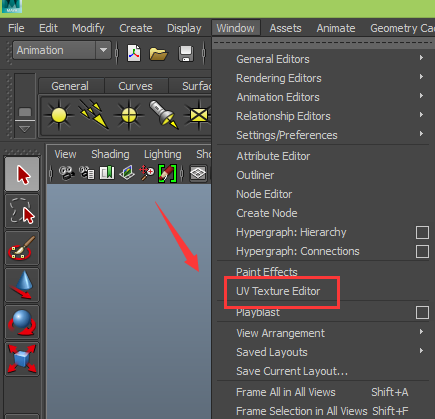Click the area light shelf icon

(x=198, y=115)
